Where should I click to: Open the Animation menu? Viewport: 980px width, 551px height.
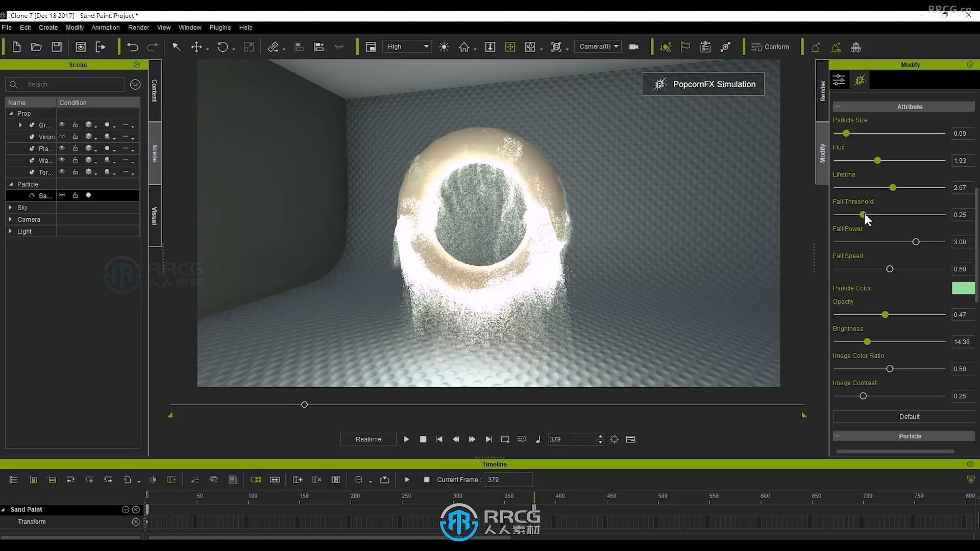[106, 28]
